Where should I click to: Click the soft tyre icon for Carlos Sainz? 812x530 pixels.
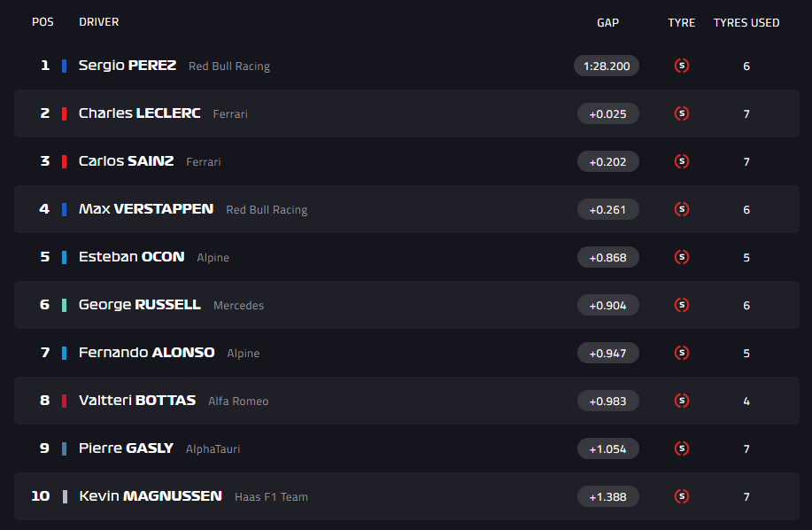[681, 161]
